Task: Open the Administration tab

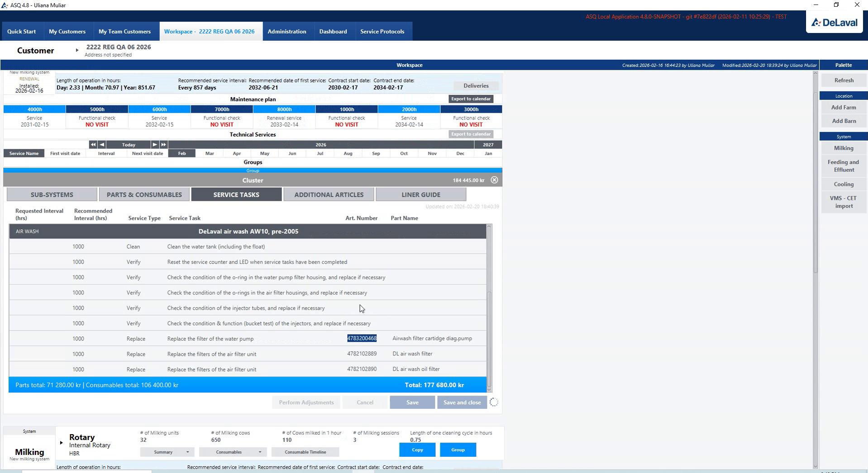Action: (x=287, y=31)
